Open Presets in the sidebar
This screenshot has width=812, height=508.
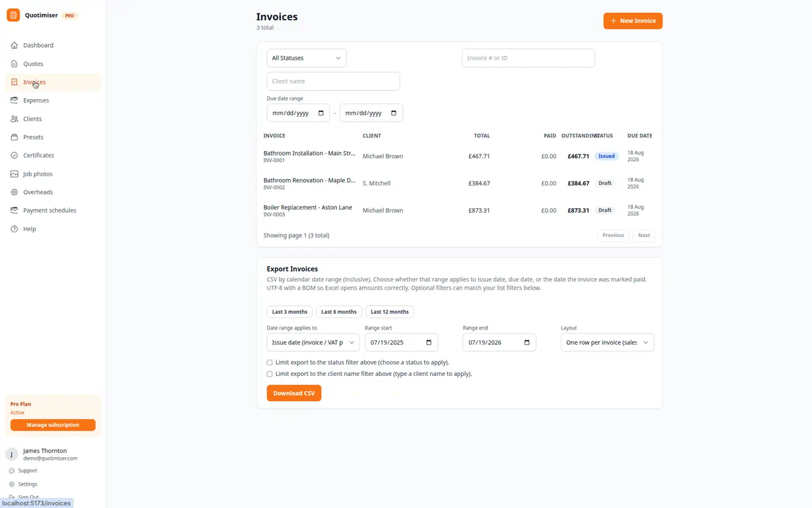tap(53, 137)
